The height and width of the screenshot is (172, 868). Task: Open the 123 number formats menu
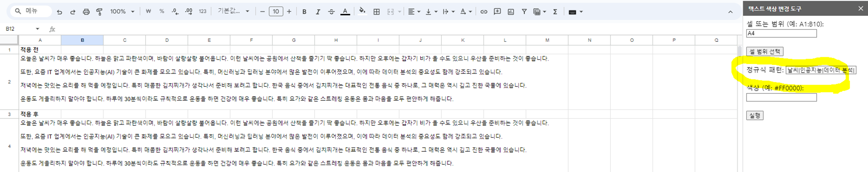click(x=202, y=12)
